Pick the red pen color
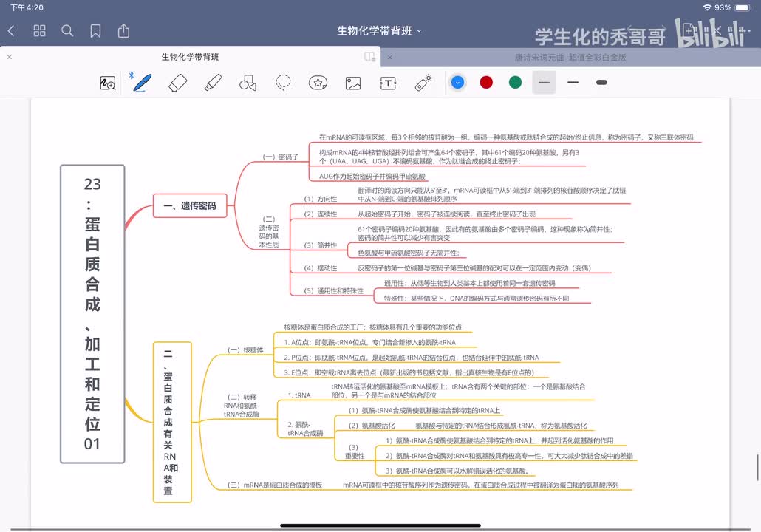This screenshot has height=532, width=761. pyautogui.click(x=486, y=83)
